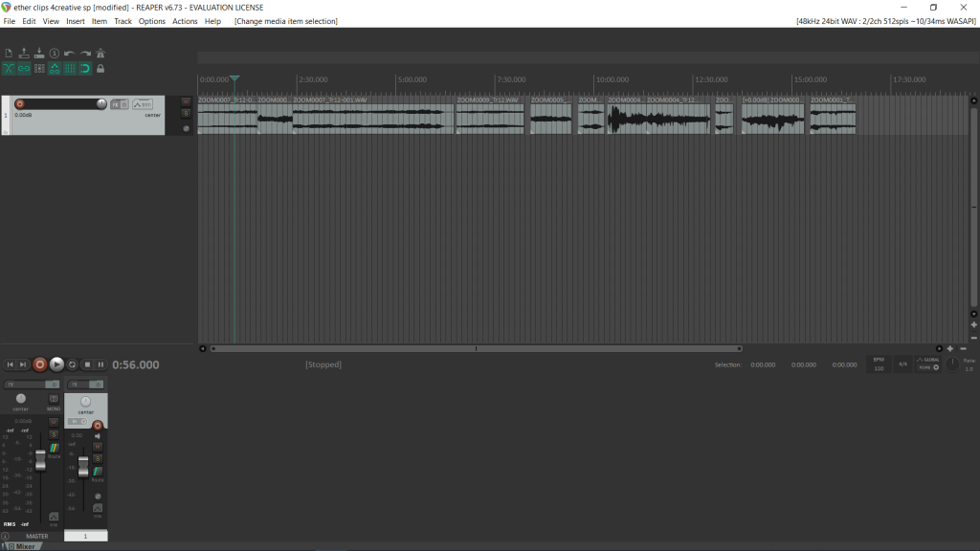Toggle item grouping link icon
The image size is (980, 551).
24,69
